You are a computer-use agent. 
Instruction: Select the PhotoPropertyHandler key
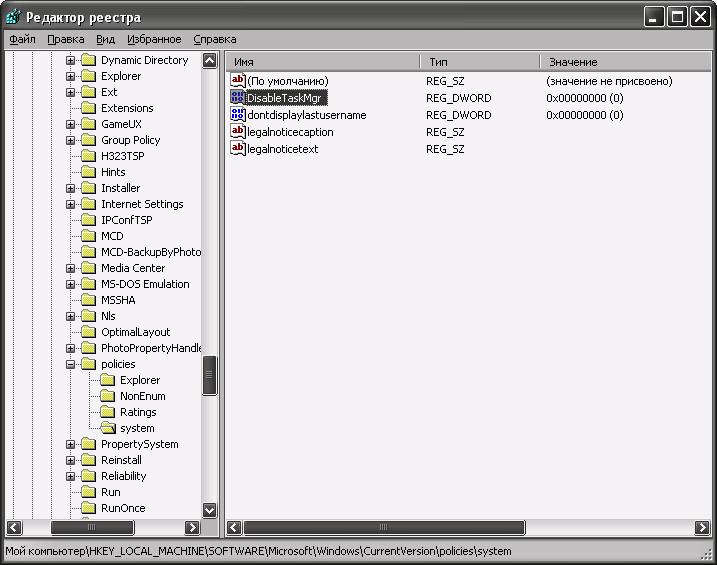point(151,348)
